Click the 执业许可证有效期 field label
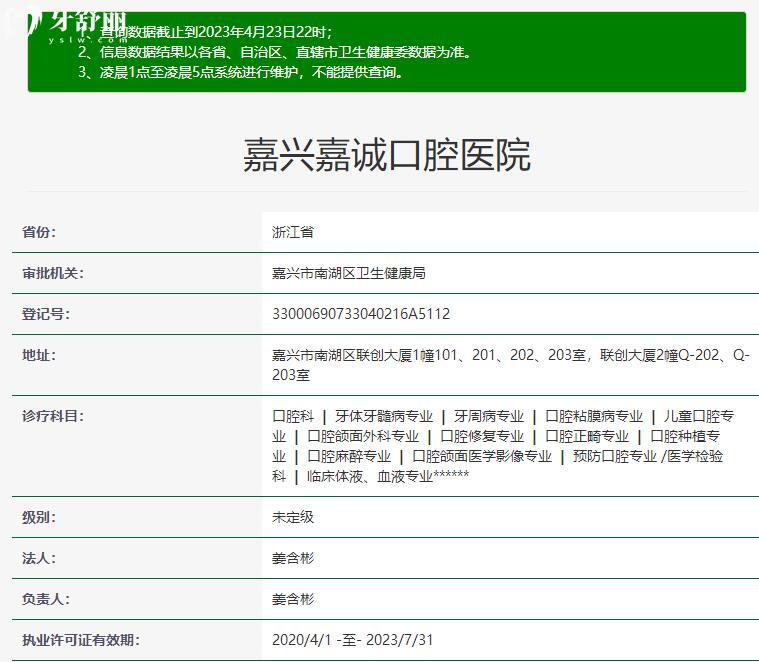Viewport: 759px width, 662px height. 81,640
